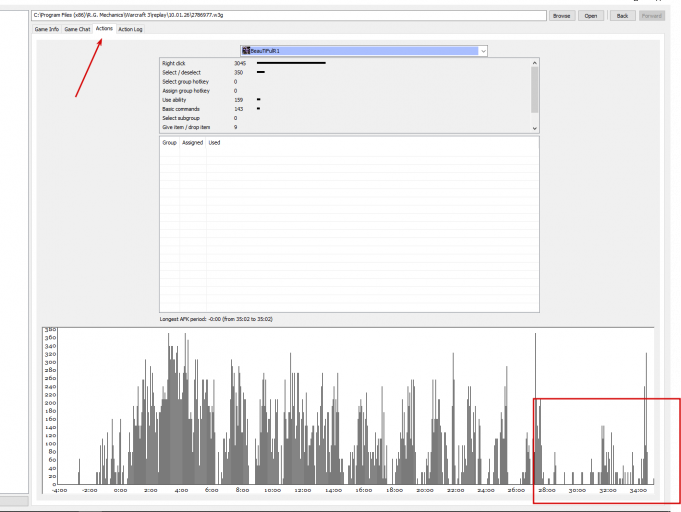This screenshot has height=512, width=681.
Task: Click the 10:00 label on APM timeline
Action: tap(272, 490)
